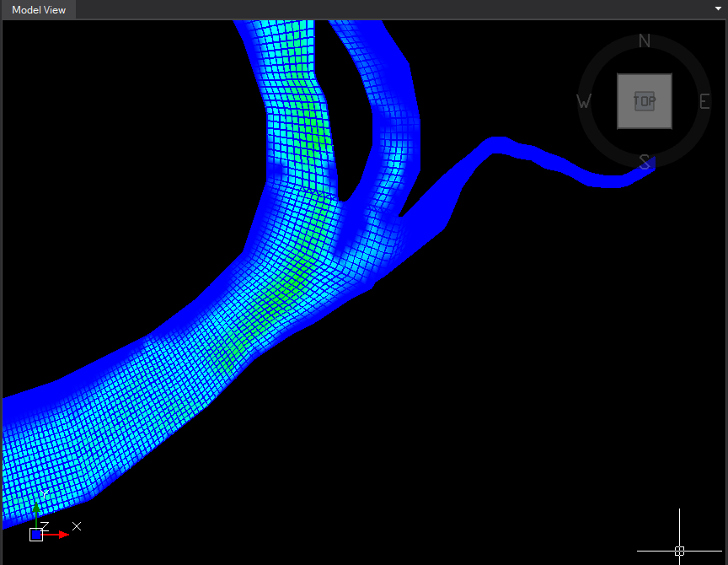Viewport: 728px width, 565px height.
Task: Rotate view to East on compass
Action: tap(704, 101)
